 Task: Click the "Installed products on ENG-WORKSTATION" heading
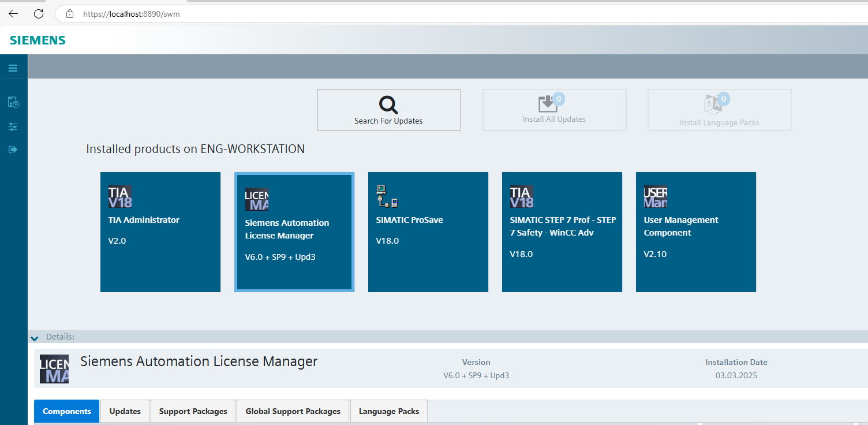click(195, 149)
